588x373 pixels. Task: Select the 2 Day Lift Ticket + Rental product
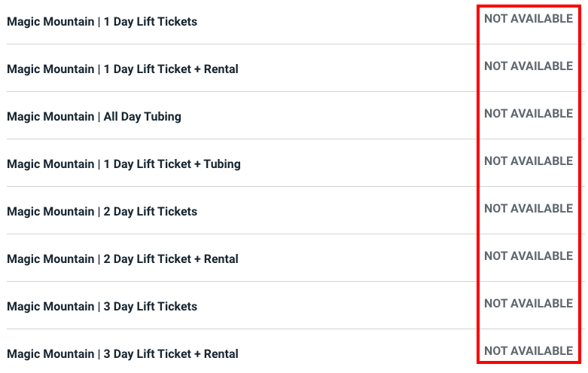point(122,259)
